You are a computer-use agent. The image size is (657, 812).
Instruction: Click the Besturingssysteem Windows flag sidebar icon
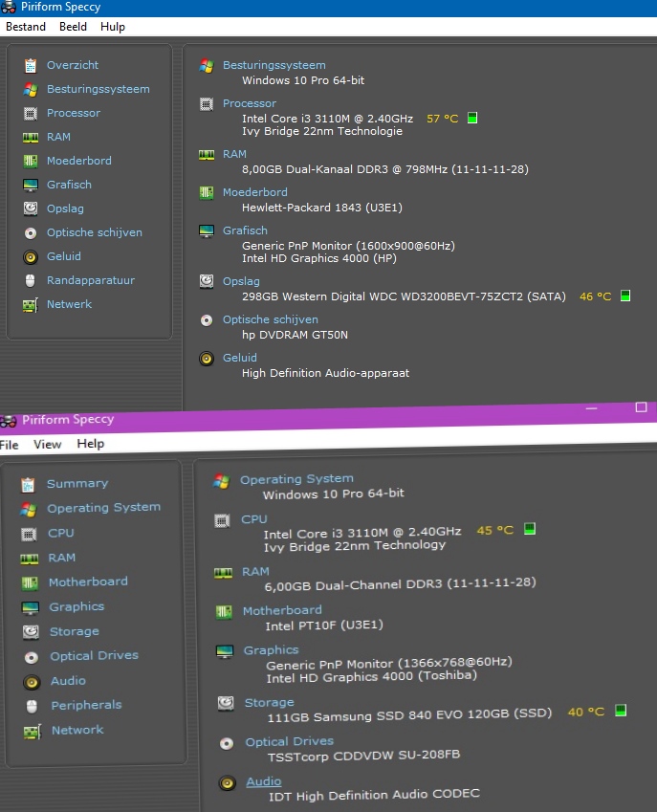coord(31,90)
